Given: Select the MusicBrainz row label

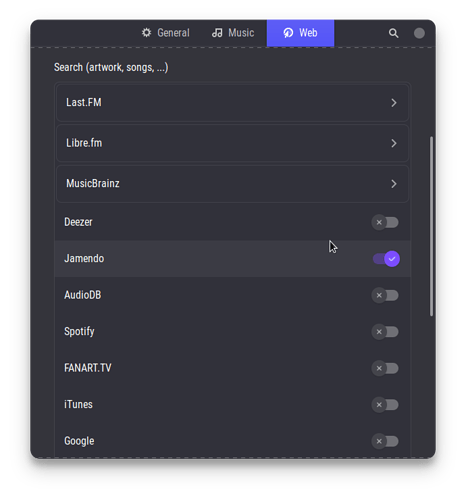Looking at the screenshot, I should (93, 183).
